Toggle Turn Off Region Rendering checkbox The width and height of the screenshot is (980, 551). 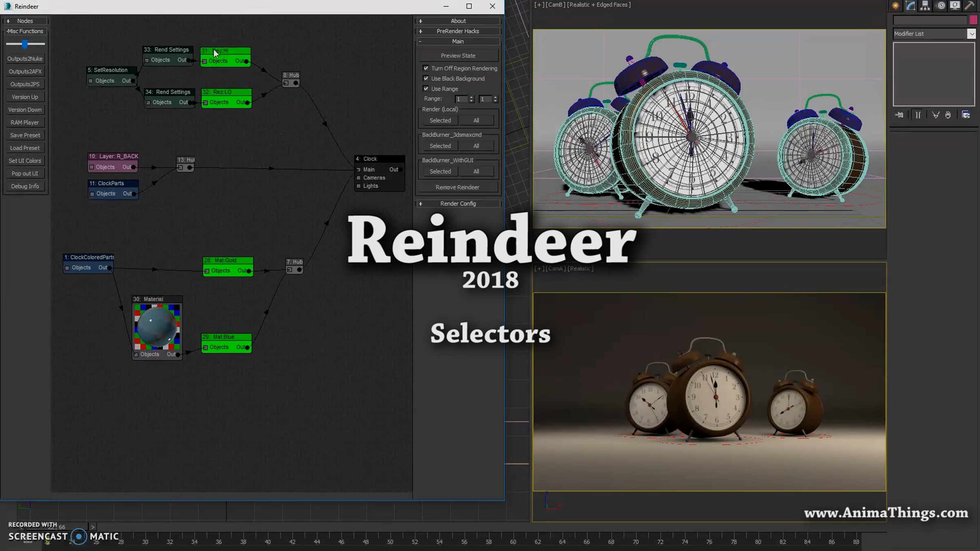[426, 68]
